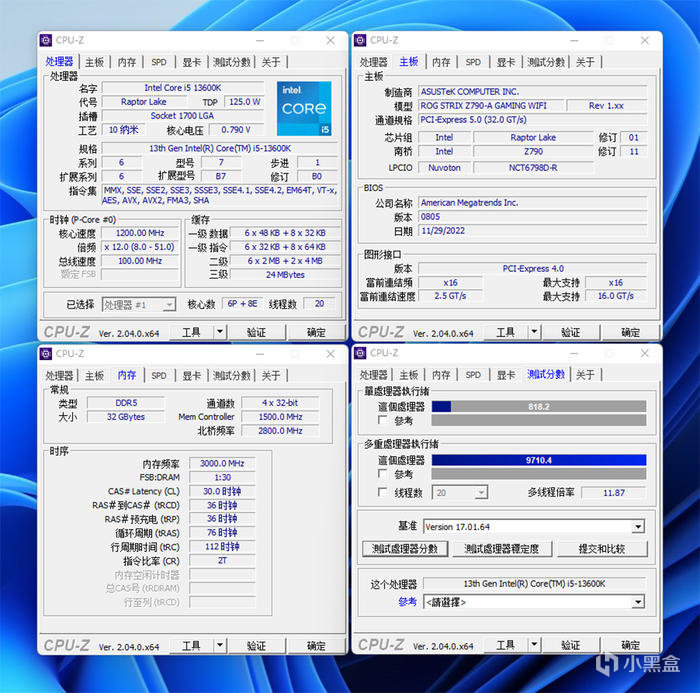Click multi thread score bar 9710.4
This screenshot has height=693, width=700.
point(539,460)
